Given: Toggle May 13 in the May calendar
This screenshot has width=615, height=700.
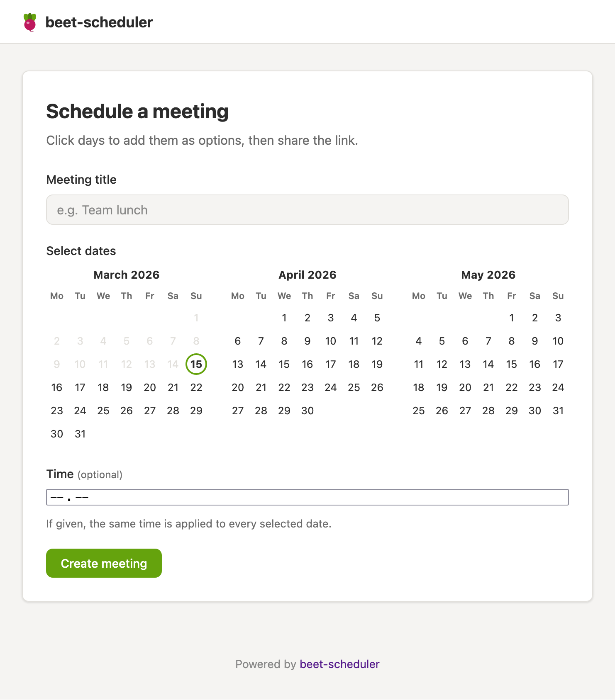Looking at the screenshot, I should click(x=465, y=364).
